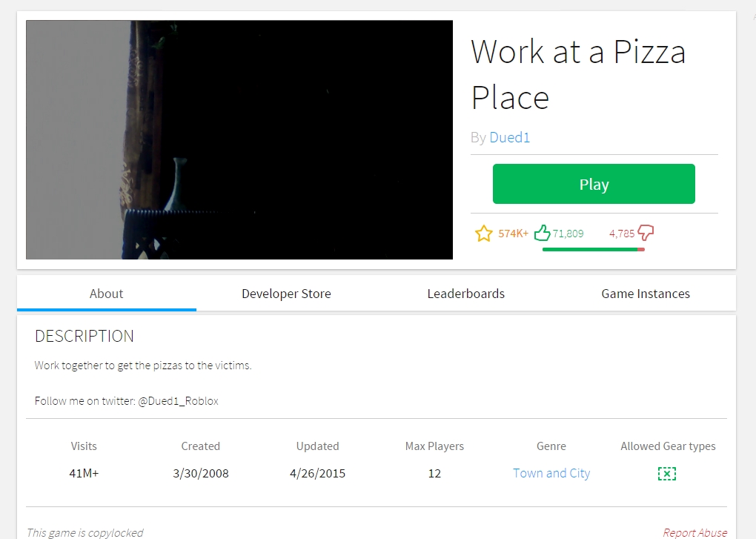This screenshot has width=756, height=539.
Task: Switch to the Developer Store tab
Action: (286, 294)
